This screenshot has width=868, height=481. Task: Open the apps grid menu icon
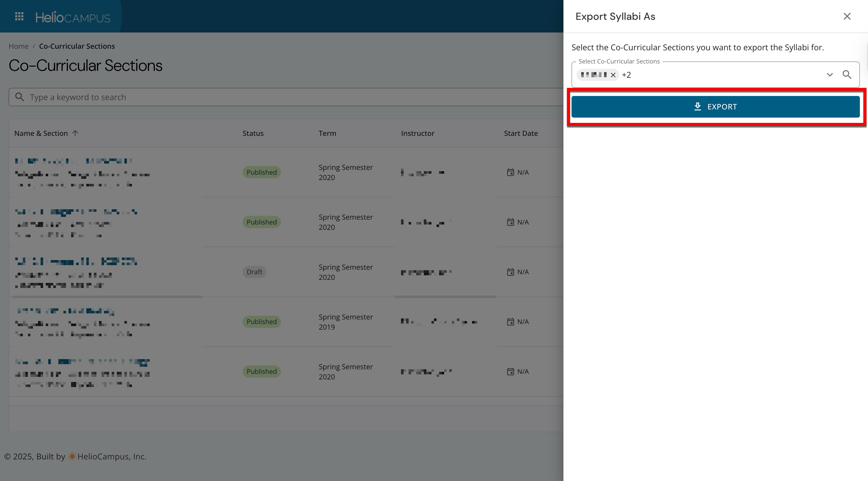coord(19,17)
